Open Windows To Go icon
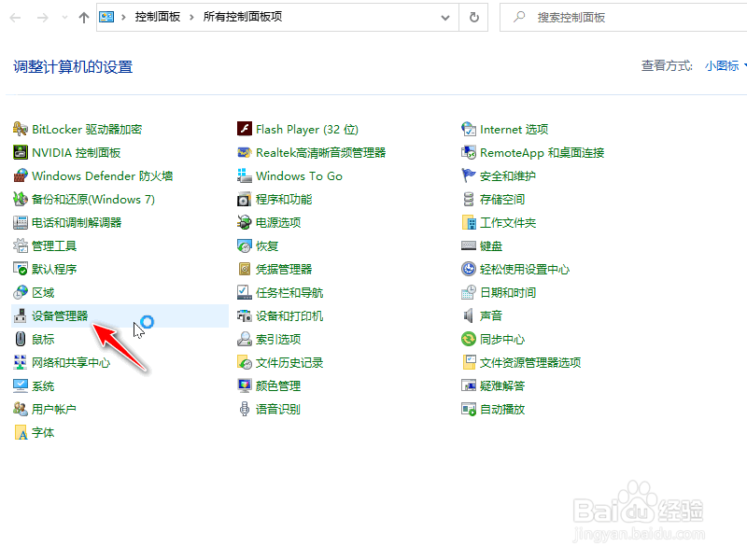Image resolution: width=747 pixels, height=560 pixels. (x=245, y=175)
